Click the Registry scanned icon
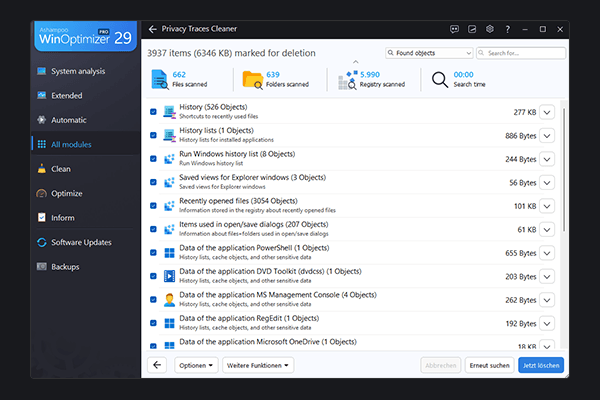The image size is (600, 400). tap(347, 80)
